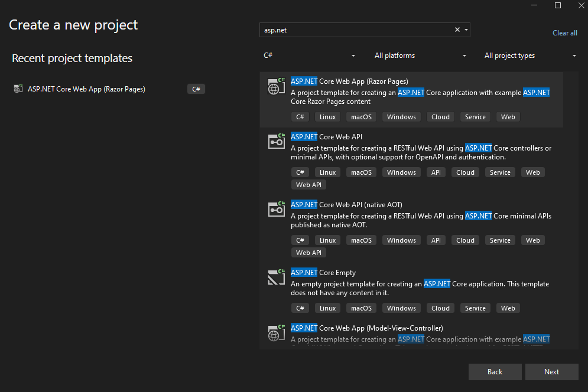This screenshot has width=588, height=392.
Task: Select the ASP.NET Core Empty template title
Action: tap(323, 272)
